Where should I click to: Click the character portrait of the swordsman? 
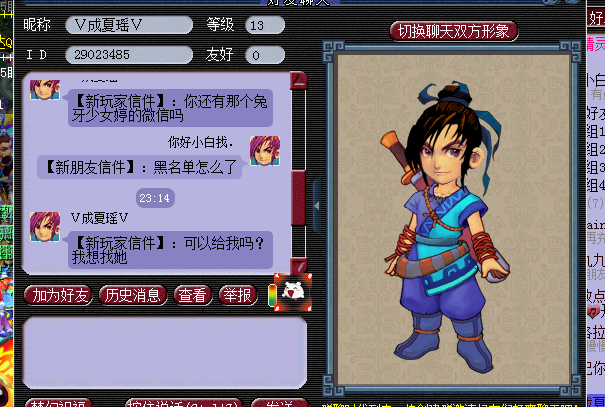click(452, 220)
